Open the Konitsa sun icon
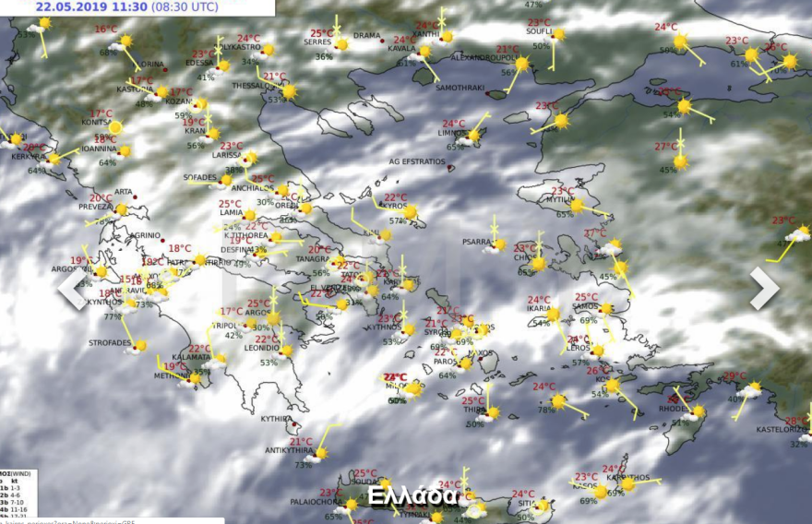The width and height of the screenshot is (812, 524). click(x=115, y=127)
